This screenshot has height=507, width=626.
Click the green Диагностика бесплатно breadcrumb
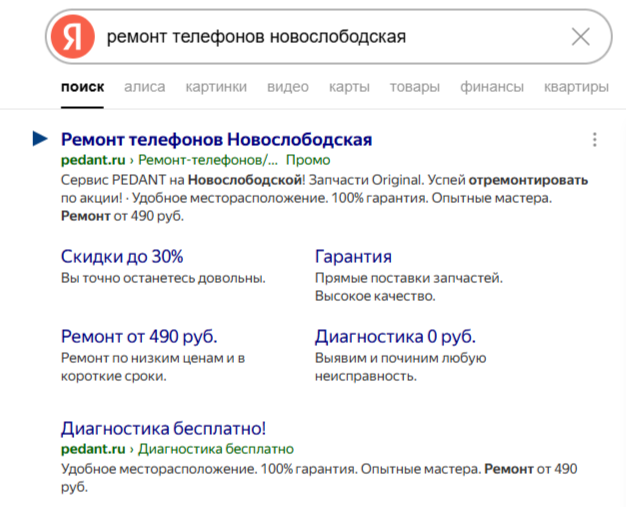pos(216,449)
